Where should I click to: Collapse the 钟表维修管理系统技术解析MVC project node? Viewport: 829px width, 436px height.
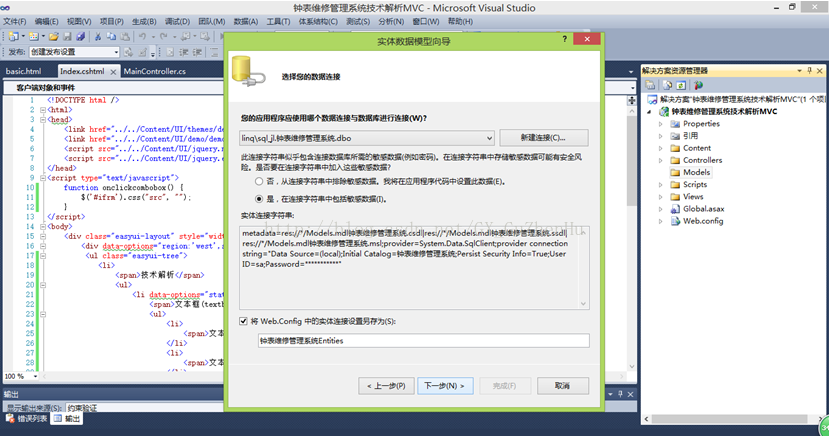(x=650, y=112)
